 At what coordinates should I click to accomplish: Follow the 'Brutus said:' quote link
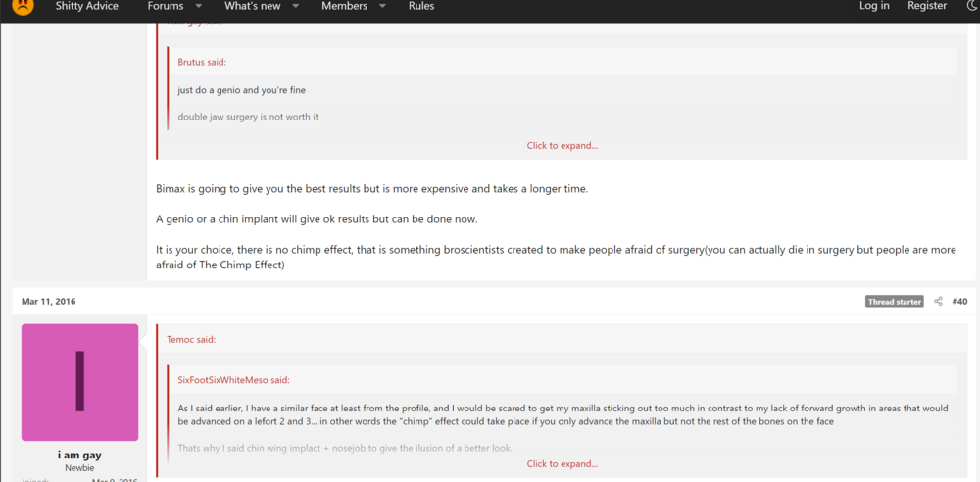point(202,62)
